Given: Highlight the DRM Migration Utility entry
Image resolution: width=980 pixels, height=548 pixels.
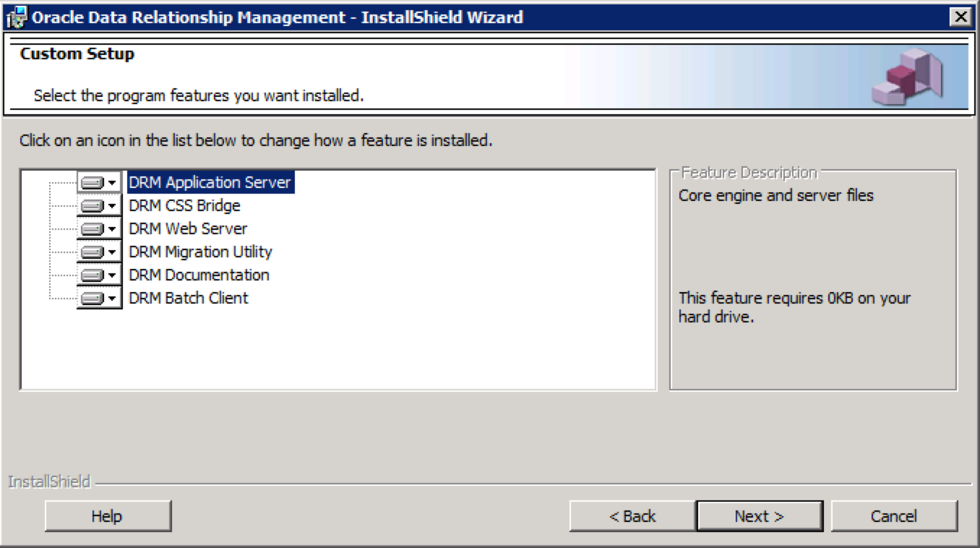Looking at the screenshot, I should [200, 252].
